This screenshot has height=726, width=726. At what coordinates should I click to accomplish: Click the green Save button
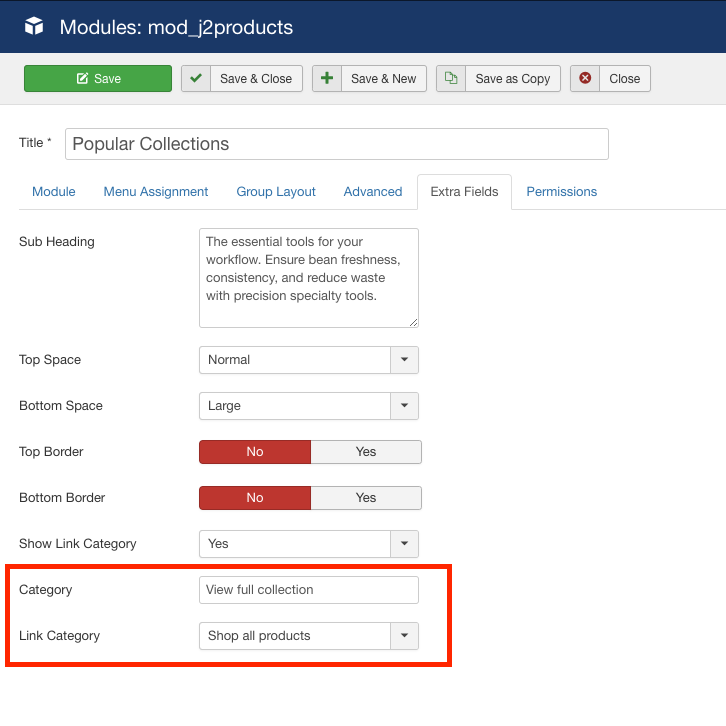click(x=98, y=79)
